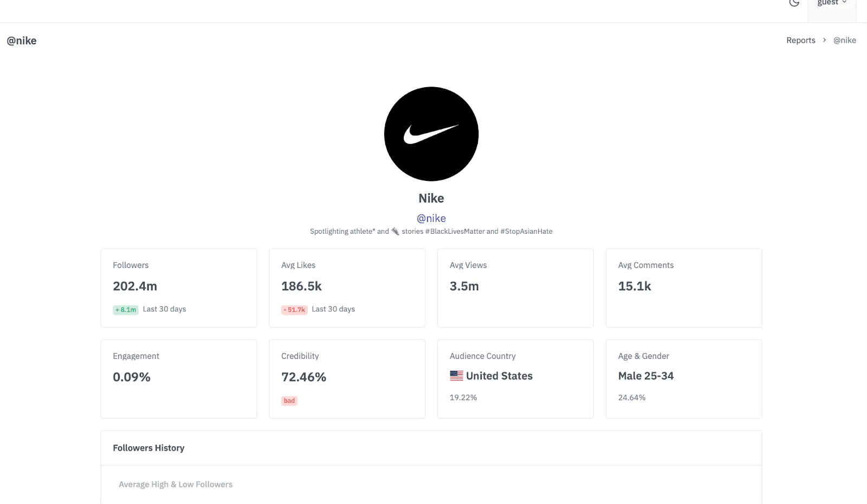Click the United States flag icon

457,376
